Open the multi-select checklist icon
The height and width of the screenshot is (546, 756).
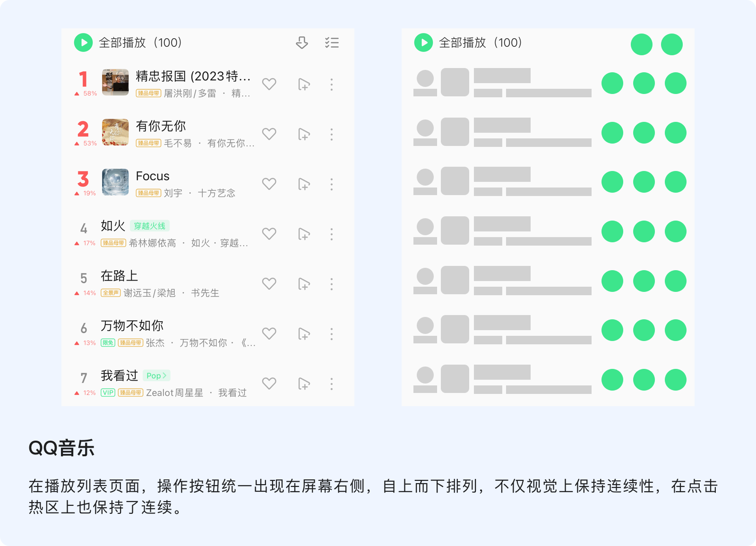[332, 43]
